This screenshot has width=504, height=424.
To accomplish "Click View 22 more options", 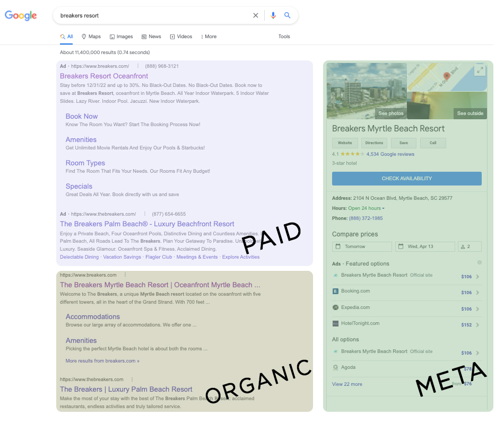I will (347, 384).
